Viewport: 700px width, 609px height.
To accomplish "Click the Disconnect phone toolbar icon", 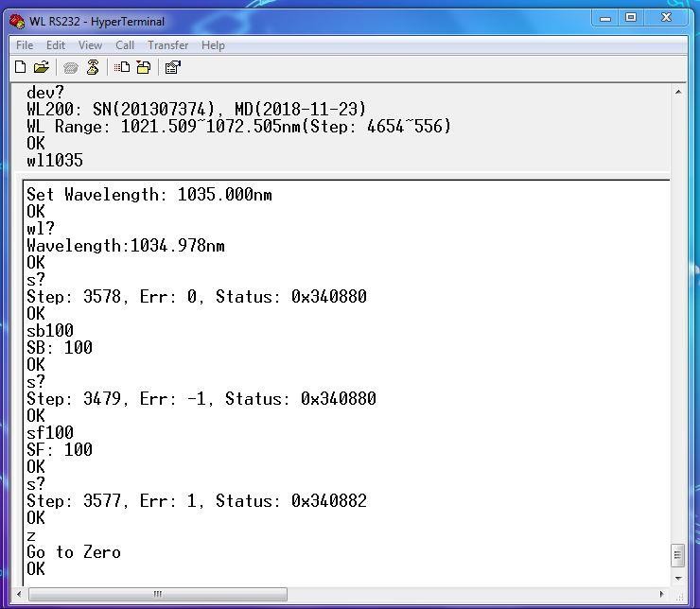I will [x=93, y=67].
